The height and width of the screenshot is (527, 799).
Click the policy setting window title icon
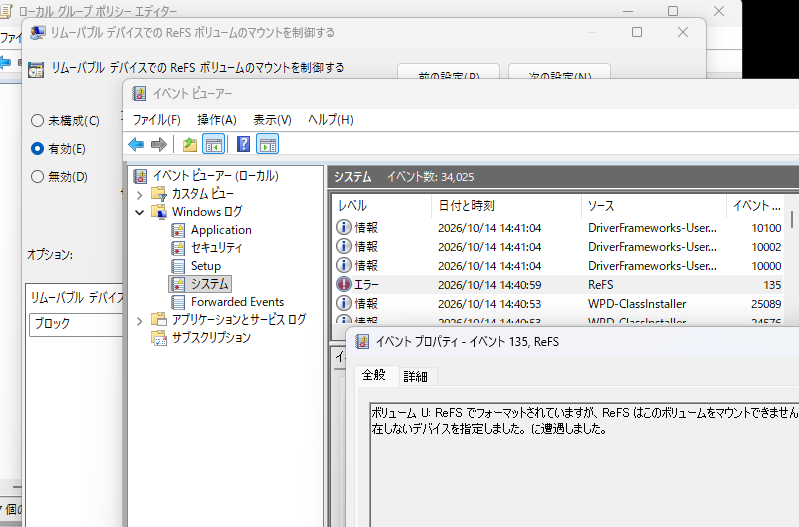point(38,33)
